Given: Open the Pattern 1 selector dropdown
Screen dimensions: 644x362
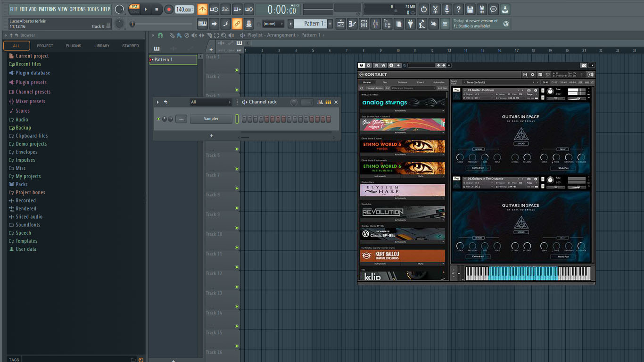Looking at the screenshot, I should pos(311,24).
